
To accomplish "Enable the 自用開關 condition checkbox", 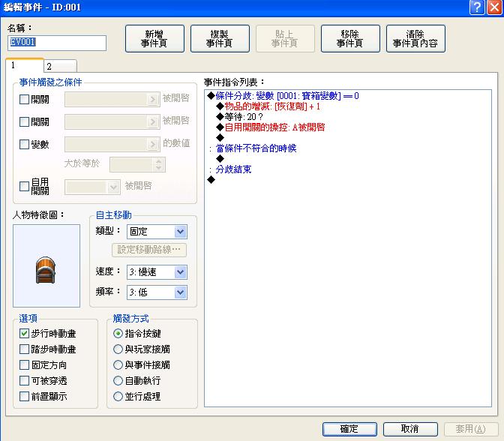I will point(24,187).
